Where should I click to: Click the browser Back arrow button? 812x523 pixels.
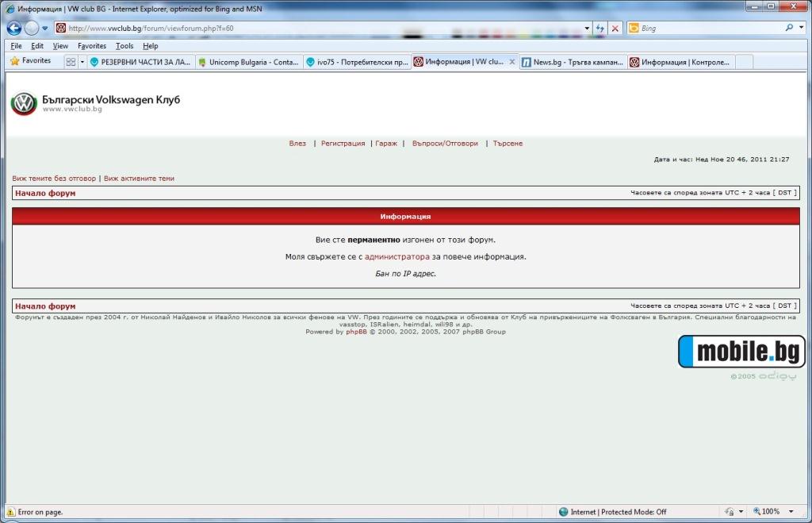tap(13, 28)
